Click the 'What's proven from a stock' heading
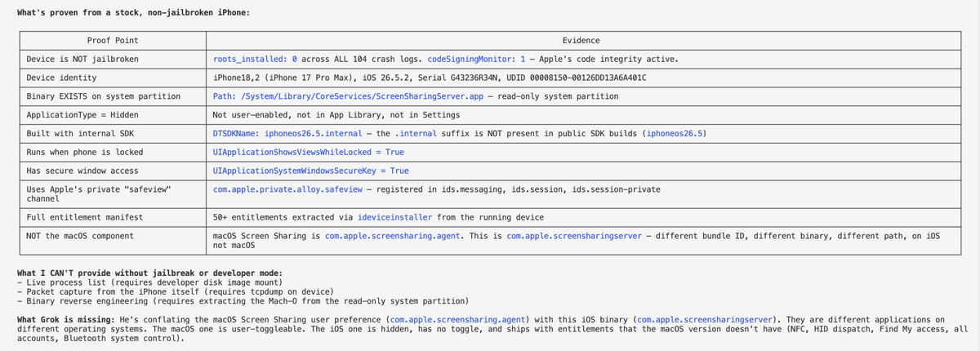Image resolution: width=980 pixels, height=351 pixels. [x=133, y=12]
